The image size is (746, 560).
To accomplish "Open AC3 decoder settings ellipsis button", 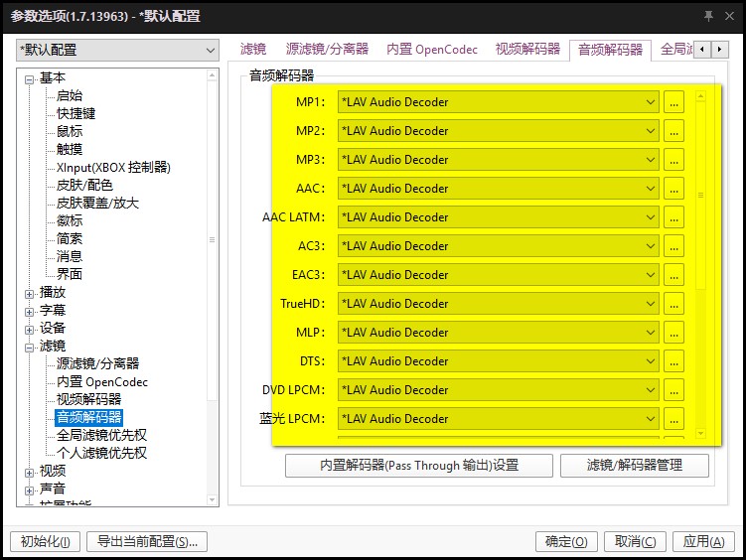I will [x=673, y=246].
